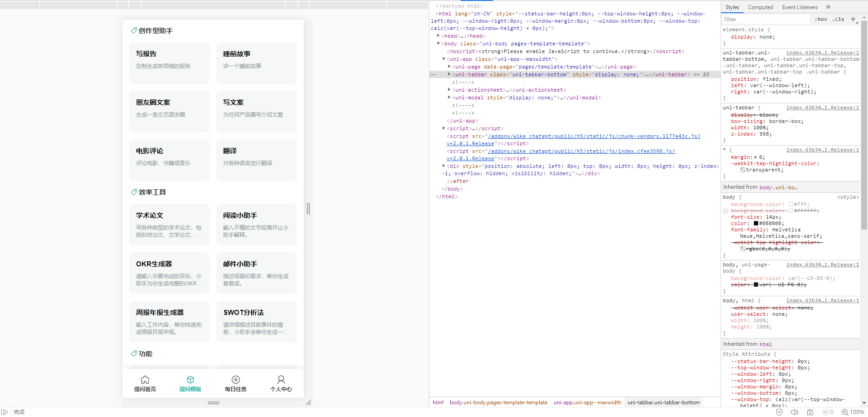868x417 pixels.
Task: Click the device corner resize handle
Action: 308,402
